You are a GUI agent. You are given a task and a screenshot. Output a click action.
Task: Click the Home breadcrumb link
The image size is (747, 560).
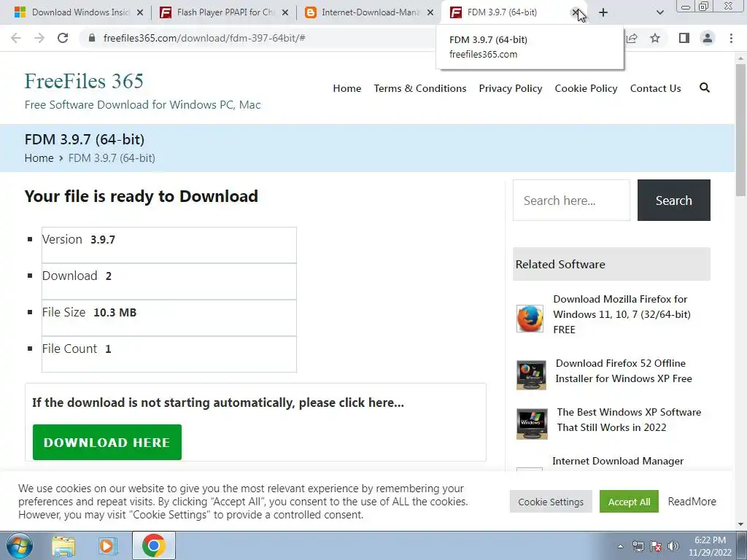[39, 158]
